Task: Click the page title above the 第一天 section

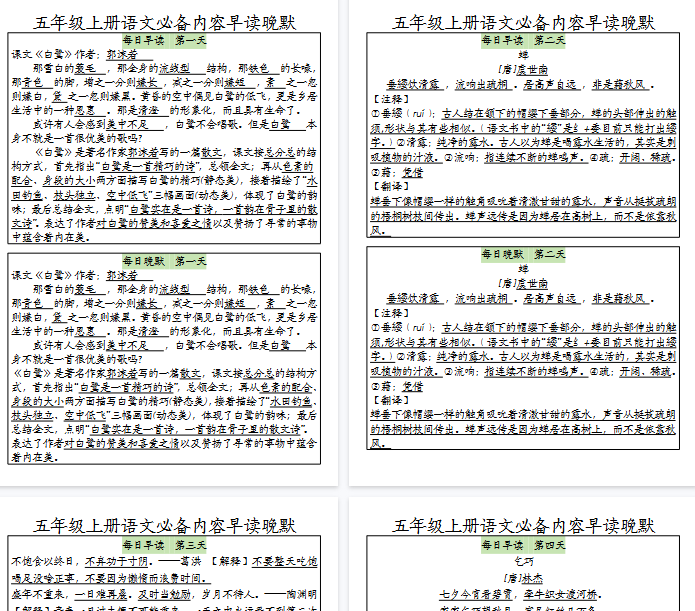Action: [x=164, y=22]
